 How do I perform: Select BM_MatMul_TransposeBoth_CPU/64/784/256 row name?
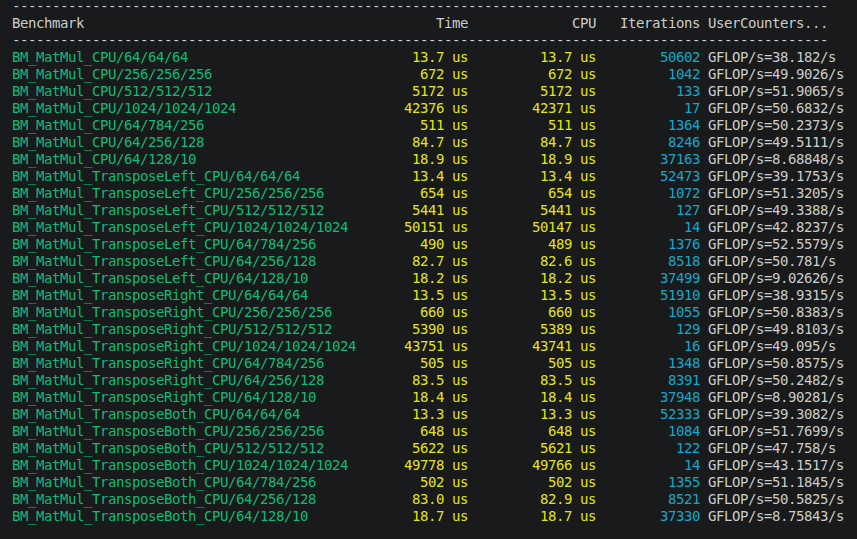[x=164, y=482]
